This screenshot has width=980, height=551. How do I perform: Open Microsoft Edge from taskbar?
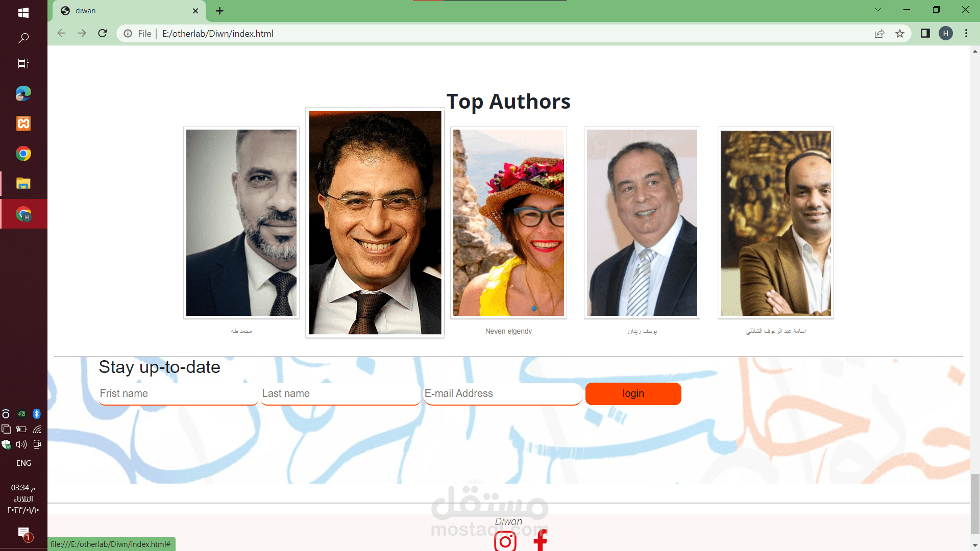[23, 93]
